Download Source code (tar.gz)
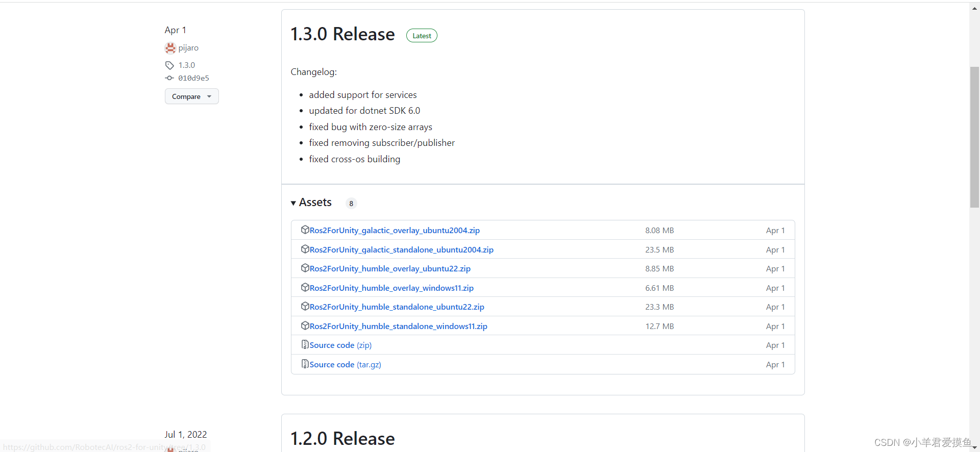This screenshot has height=452, width=980. 345,365
